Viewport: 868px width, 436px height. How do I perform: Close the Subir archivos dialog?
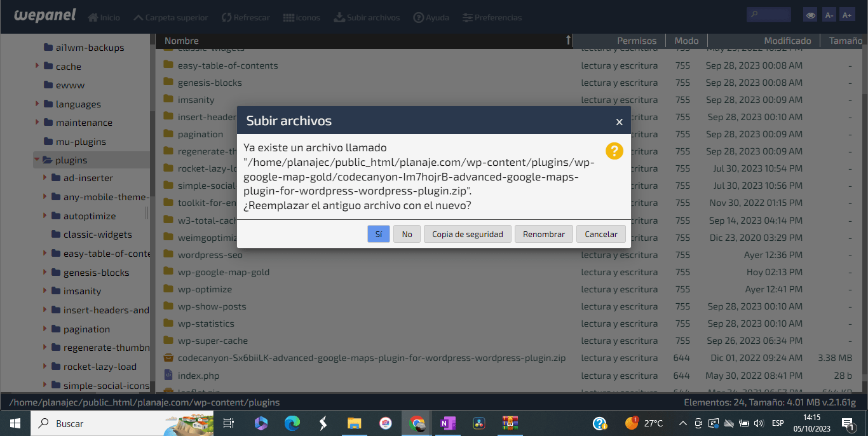[619, 121]
